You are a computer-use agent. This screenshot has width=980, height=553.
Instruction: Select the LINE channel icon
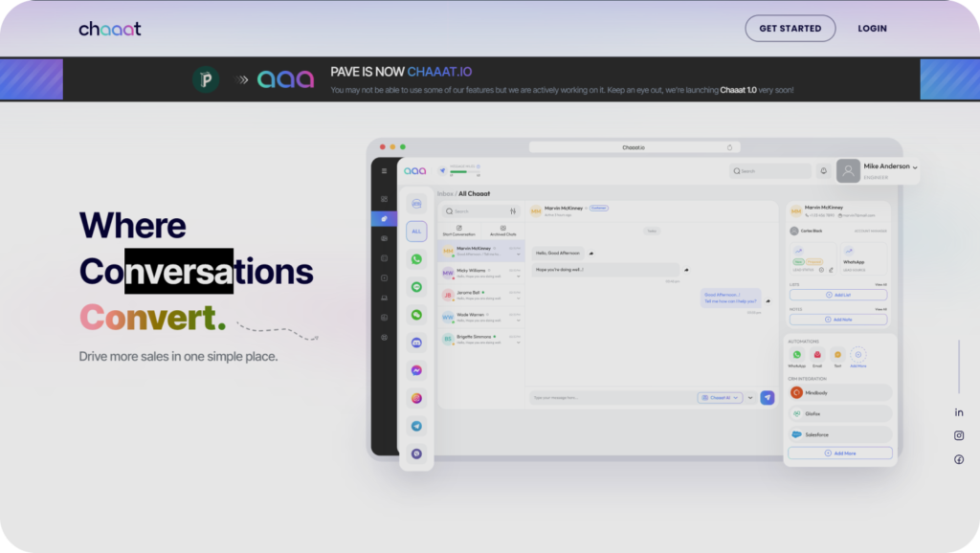tap(416, 287)
